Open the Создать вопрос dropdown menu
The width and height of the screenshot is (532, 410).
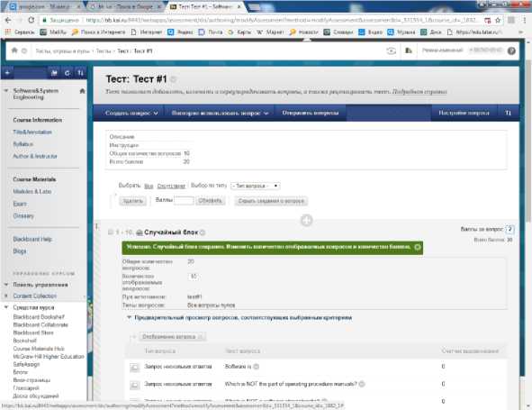point(131,113)
